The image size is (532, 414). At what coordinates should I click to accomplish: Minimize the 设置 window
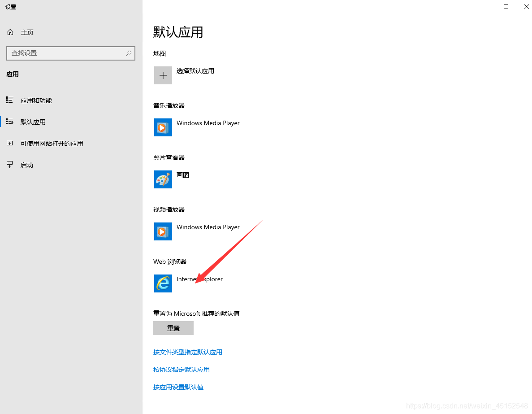click(485, 7)
